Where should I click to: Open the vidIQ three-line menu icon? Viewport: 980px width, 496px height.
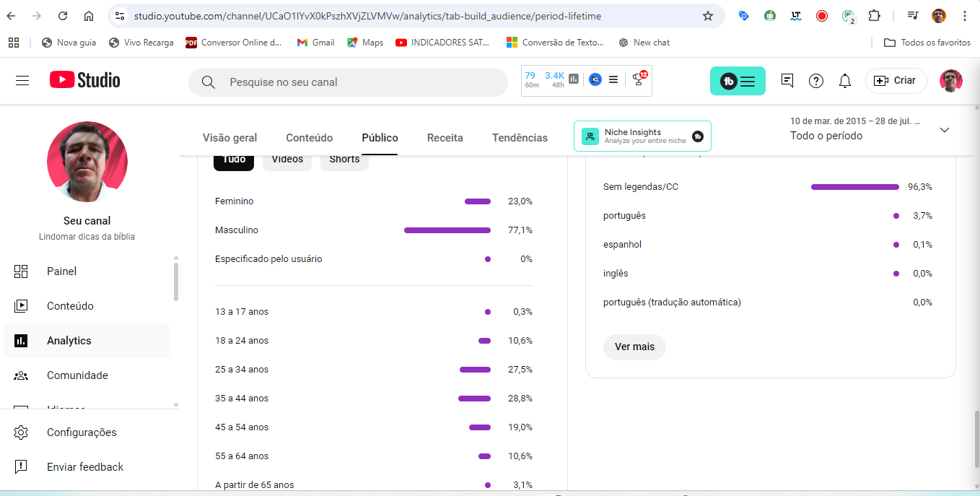(x=613, y=79)
